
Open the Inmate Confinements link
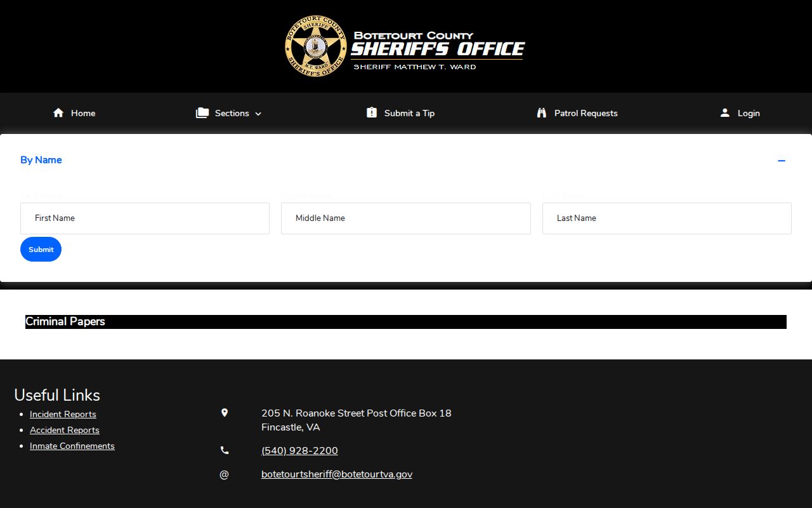(x=72, y=446)
